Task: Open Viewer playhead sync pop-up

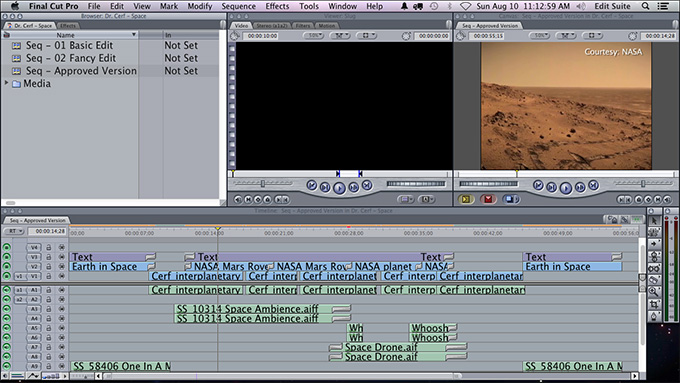Action: click(x=340, y=36)
